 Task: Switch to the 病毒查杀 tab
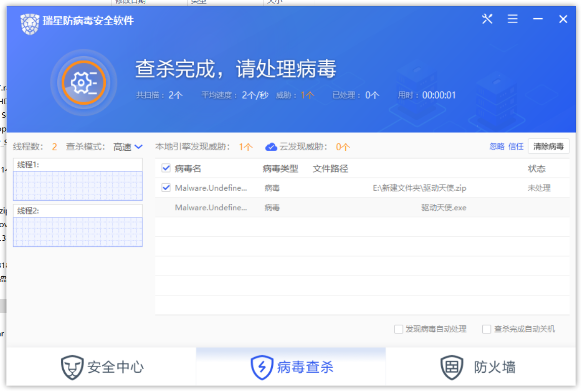[291, 367]
